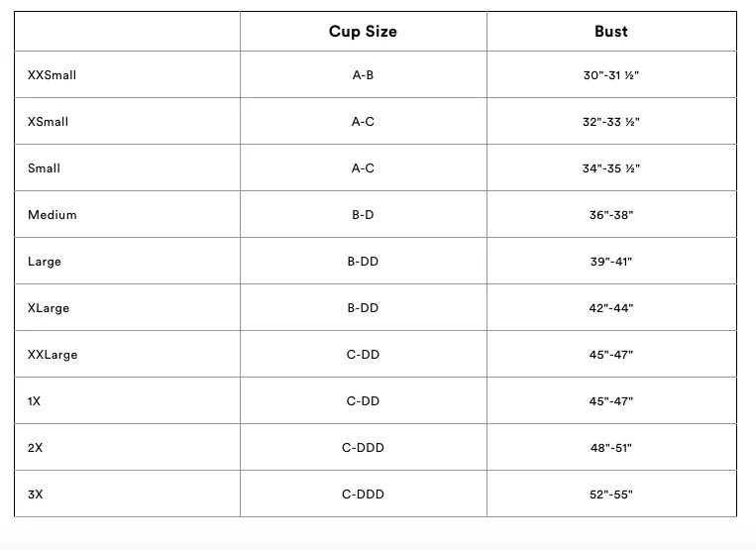The width and height of the screenshot is (756, 550).
Task: Select the 36"-38" bust measurement
Action: (611, 215)
